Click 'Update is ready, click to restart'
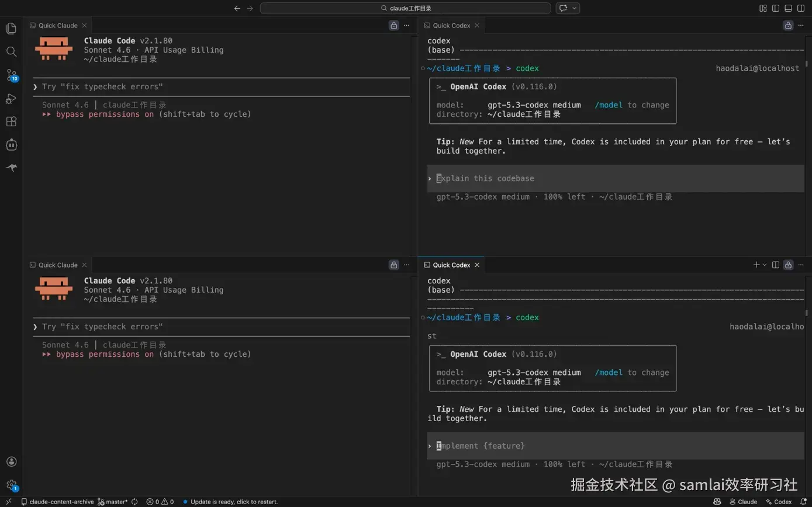The height and width of the screenshot is (507, 812). pyautogui.click(x=234, y=502)
